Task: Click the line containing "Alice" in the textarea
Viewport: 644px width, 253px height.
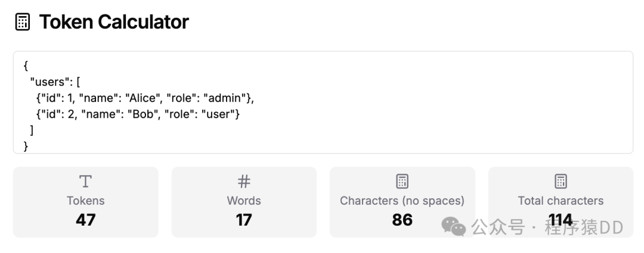Action: coord(148,98)
